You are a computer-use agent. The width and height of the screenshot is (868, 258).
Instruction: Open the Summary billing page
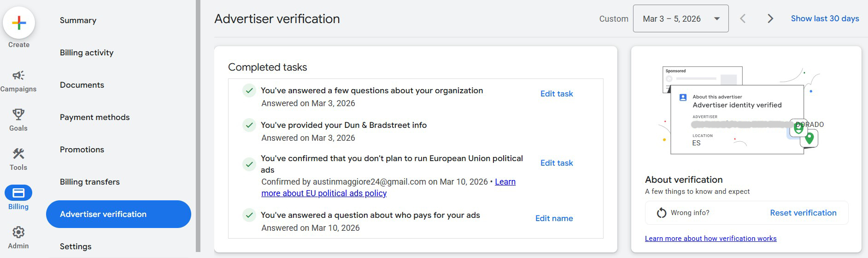click(78, 20)
